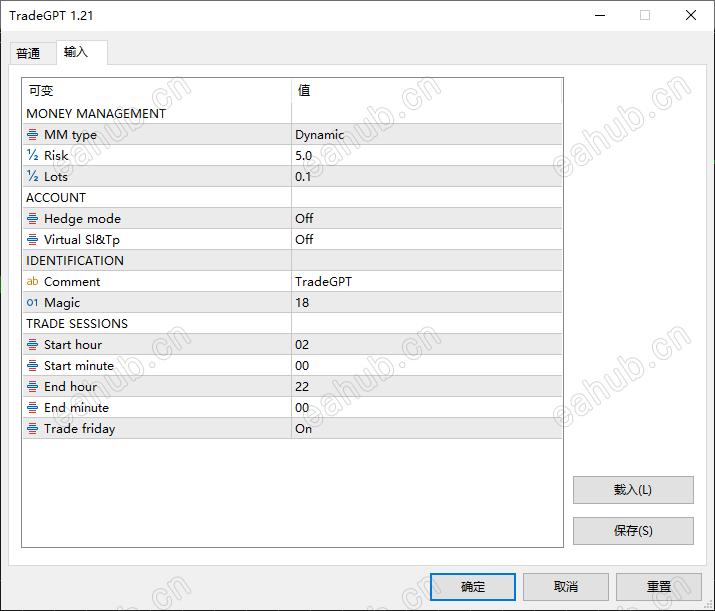Close the TradeGPT 1.21 dialog
Viewport: 715px width, 611px height.
(x=690, y=15)
